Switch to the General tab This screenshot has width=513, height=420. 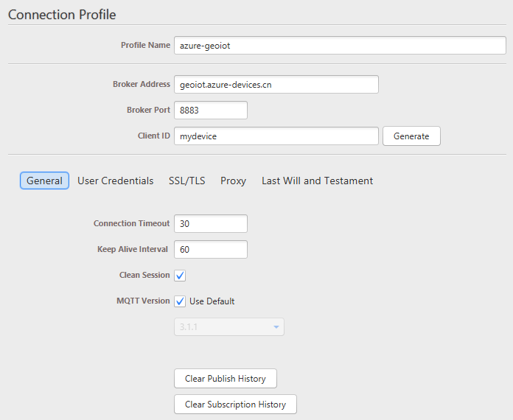44,181
